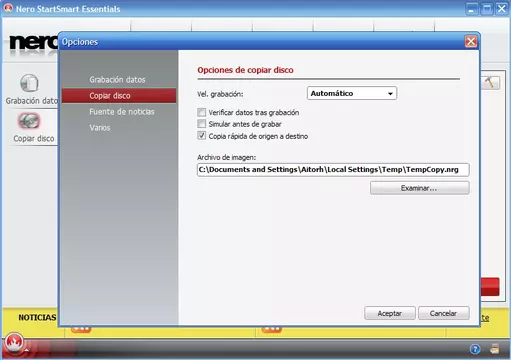Screen dimensions: 511x360
Task: Open the hammer tools icon
Action: tap(490, 82)
